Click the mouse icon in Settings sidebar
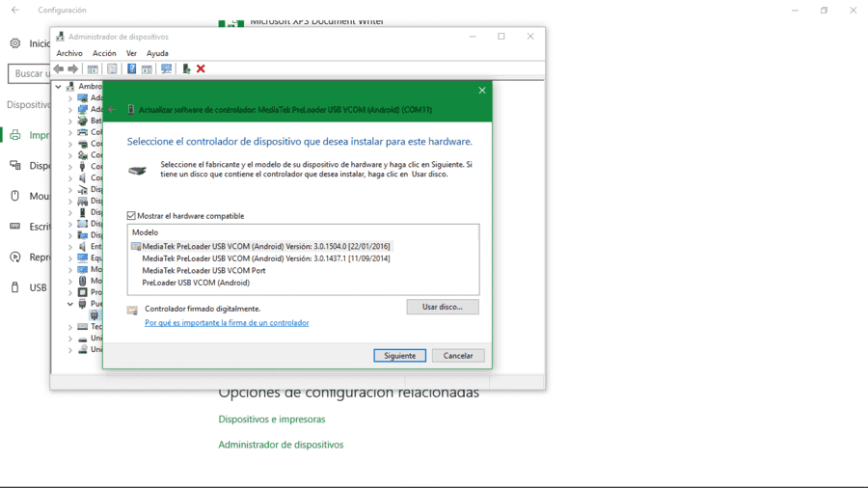Screen dimensions: 868x488 [14, 196]
